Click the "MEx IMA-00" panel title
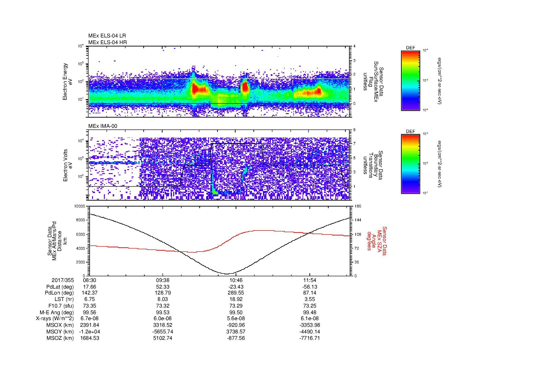 103,126
